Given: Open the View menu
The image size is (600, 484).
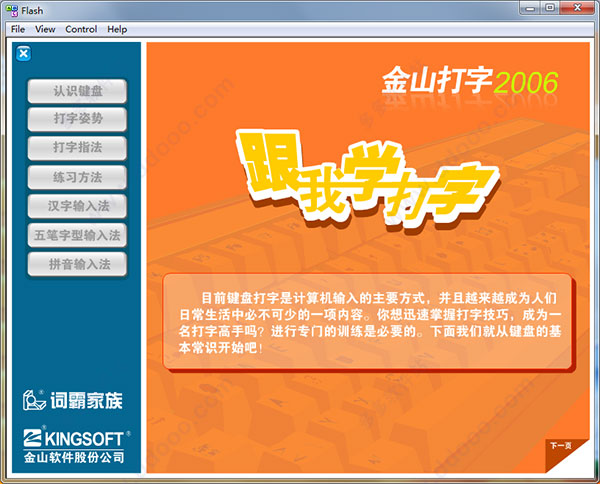Looking at the screenshot, I should click(45, 29).
